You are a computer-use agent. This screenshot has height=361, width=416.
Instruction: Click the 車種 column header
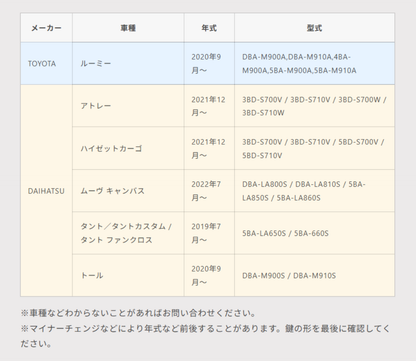tap(128, 28)
